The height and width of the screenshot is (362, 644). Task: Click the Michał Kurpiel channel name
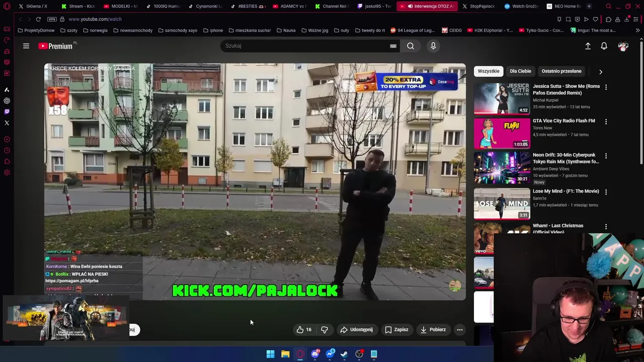pyautogui.click(x=545, y=100)
